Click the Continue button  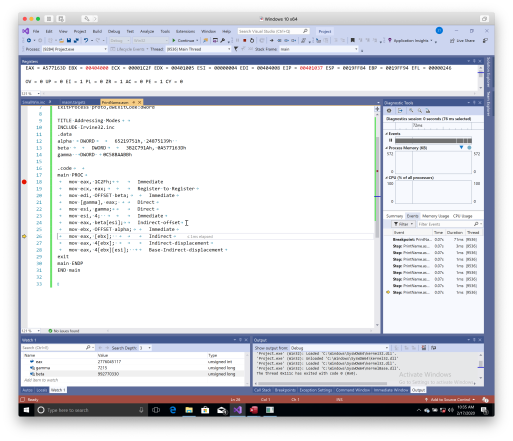coord(185,40)
